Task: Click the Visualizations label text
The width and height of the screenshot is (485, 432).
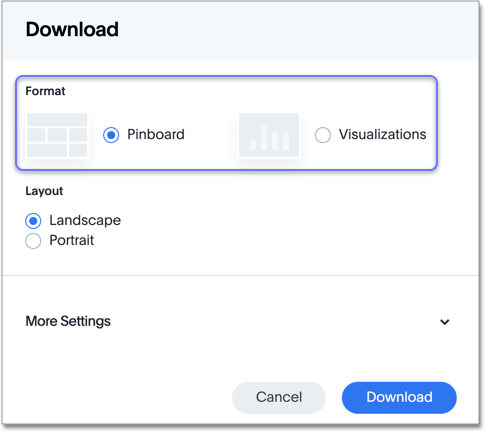Action: tap(382, 134)
